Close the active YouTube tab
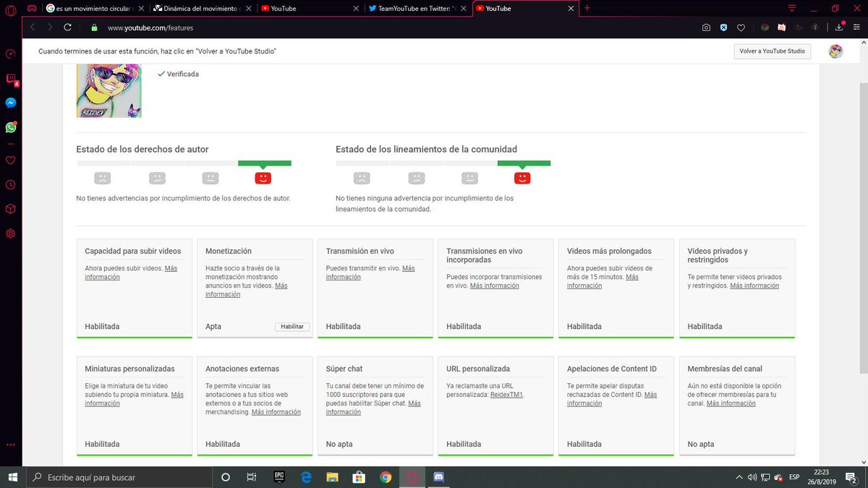868x488 pixels. pos(571,9)
